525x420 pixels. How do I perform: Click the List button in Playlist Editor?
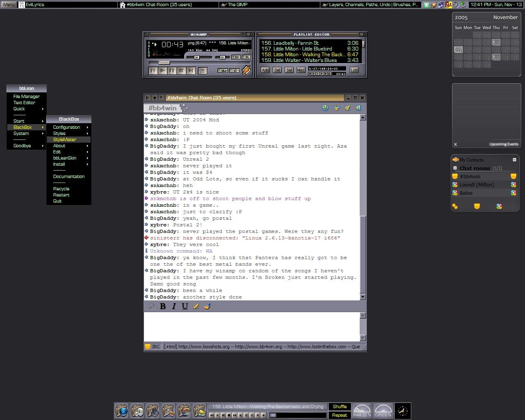pyautogui.click(x=354, y=70)
